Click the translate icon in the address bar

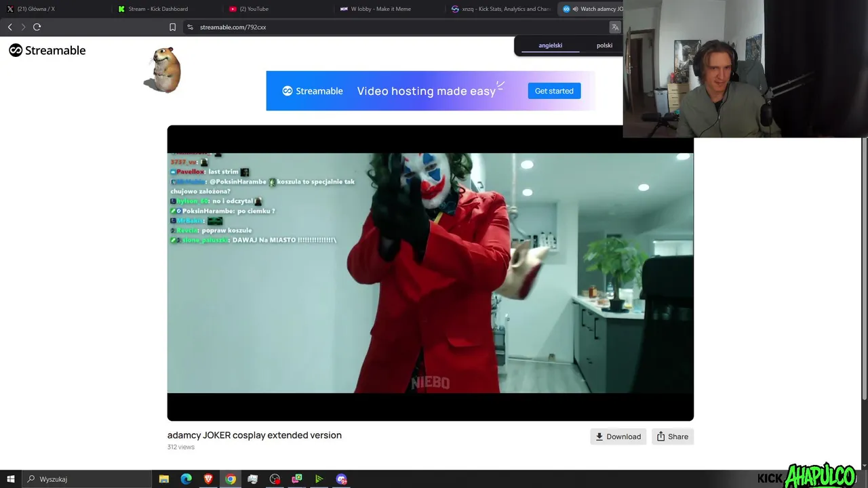(615, 27)
